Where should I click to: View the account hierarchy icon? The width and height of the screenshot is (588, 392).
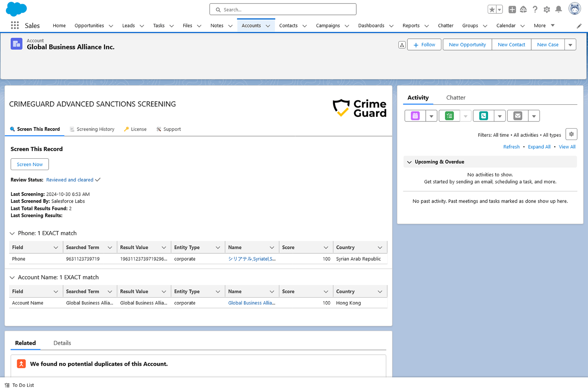coord(402,45)
